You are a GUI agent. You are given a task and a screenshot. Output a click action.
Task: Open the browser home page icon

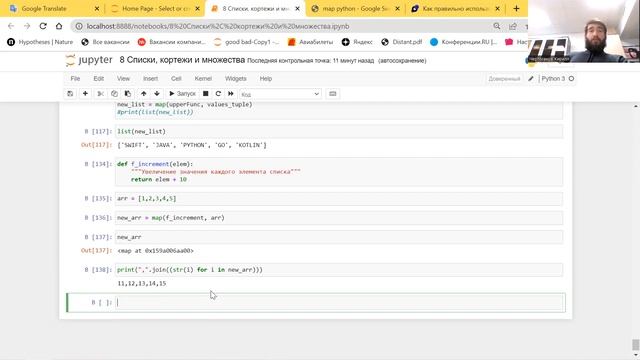(59, 26)
